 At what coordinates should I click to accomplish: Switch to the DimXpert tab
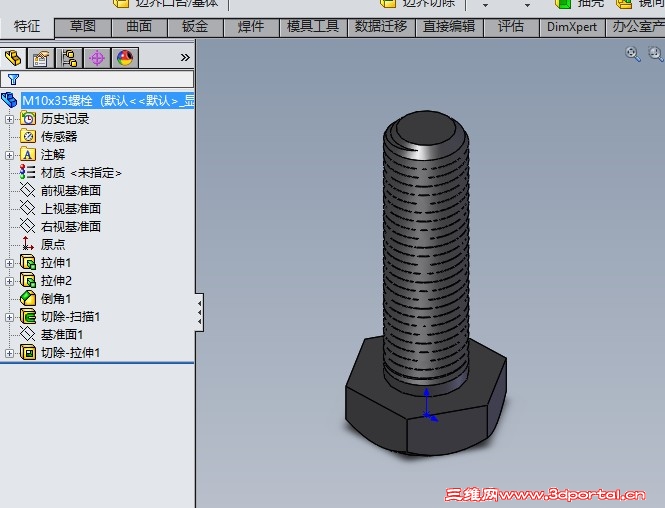click(572, 27)
